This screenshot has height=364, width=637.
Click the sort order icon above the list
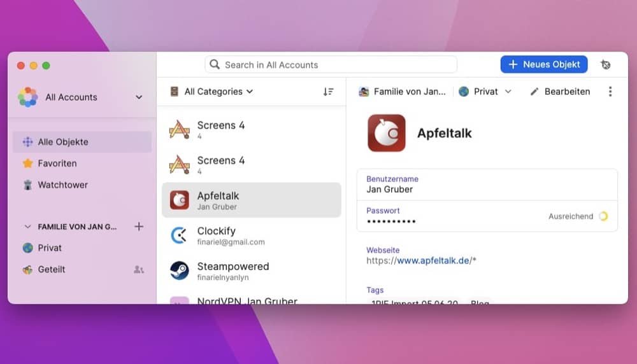pyautogui.click(x=328, y=92)
